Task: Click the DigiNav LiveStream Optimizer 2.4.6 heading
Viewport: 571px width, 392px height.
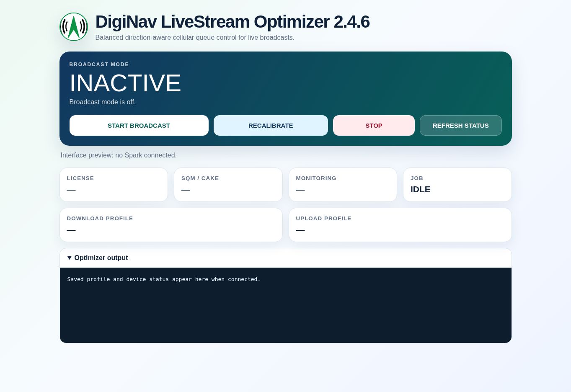Action: [x=233, y=22]
